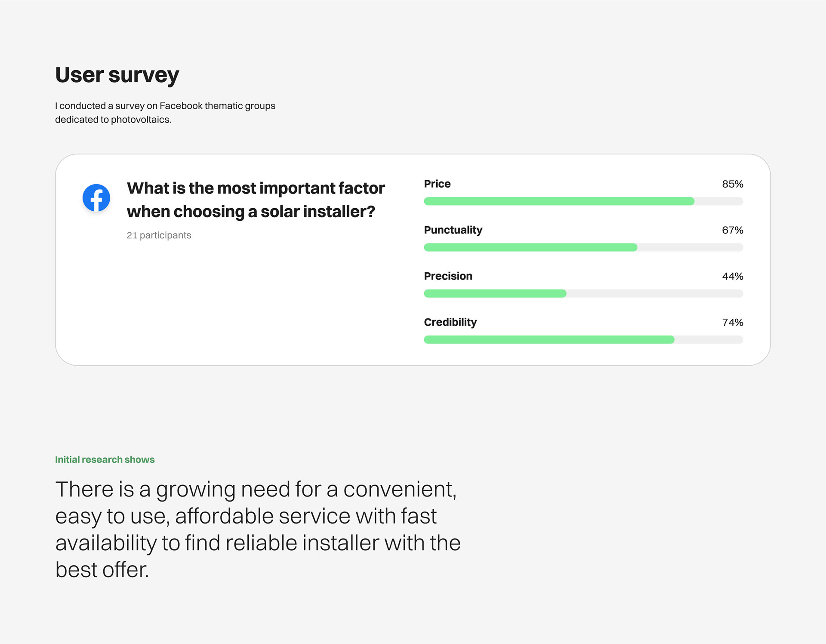This screenshot has width=826, height=644.
Task: Click the 21 participants text
Action: (x=159, y=235)
